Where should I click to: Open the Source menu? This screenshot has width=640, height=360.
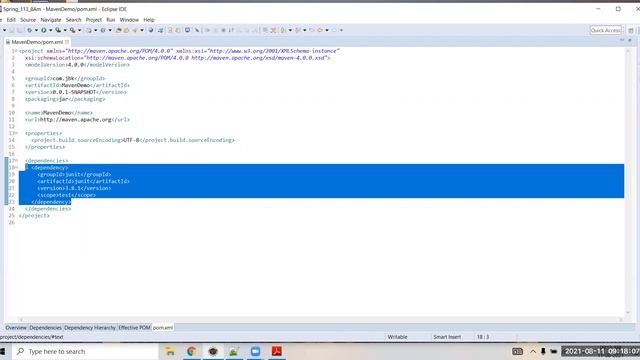click(28, 20)
